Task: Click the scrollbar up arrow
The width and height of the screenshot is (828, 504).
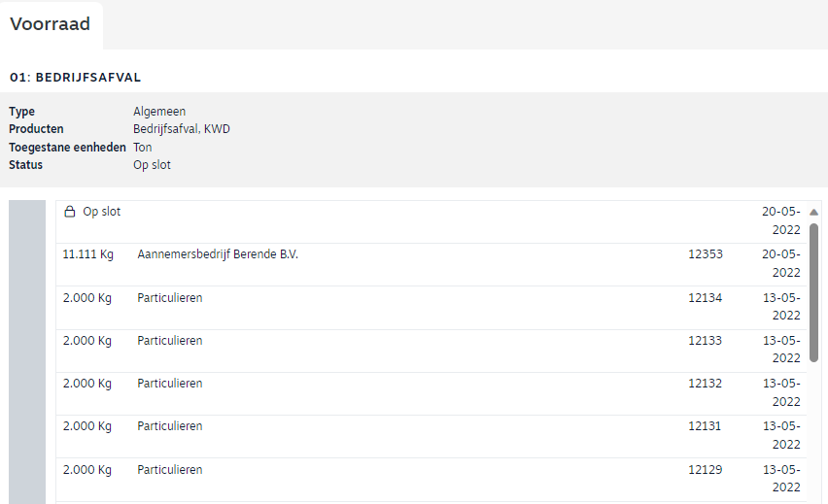Action: 813,212
